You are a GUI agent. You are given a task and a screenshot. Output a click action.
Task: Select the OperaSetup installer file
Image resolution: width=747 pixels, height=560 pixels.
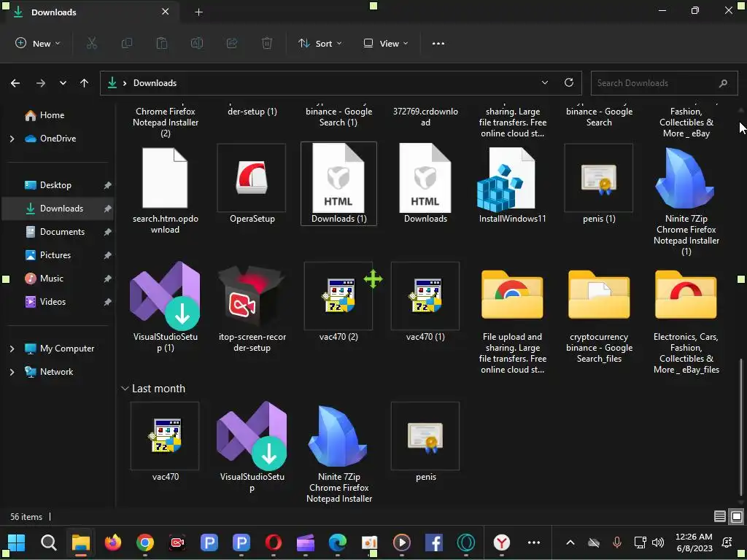coord(252,184)
